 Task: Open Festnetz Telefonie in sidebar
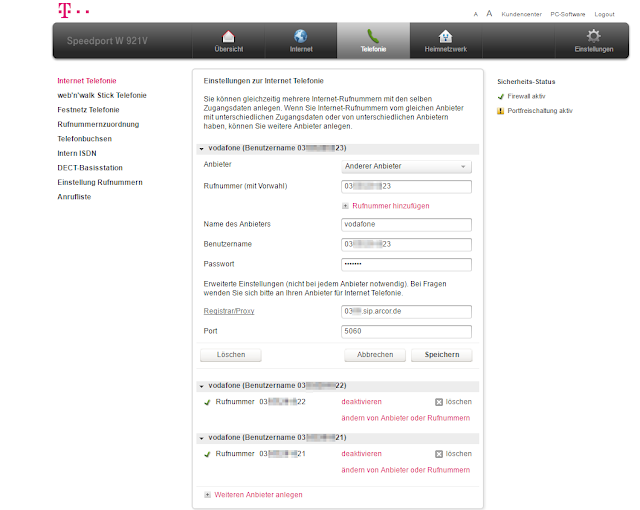pos(89,110)
